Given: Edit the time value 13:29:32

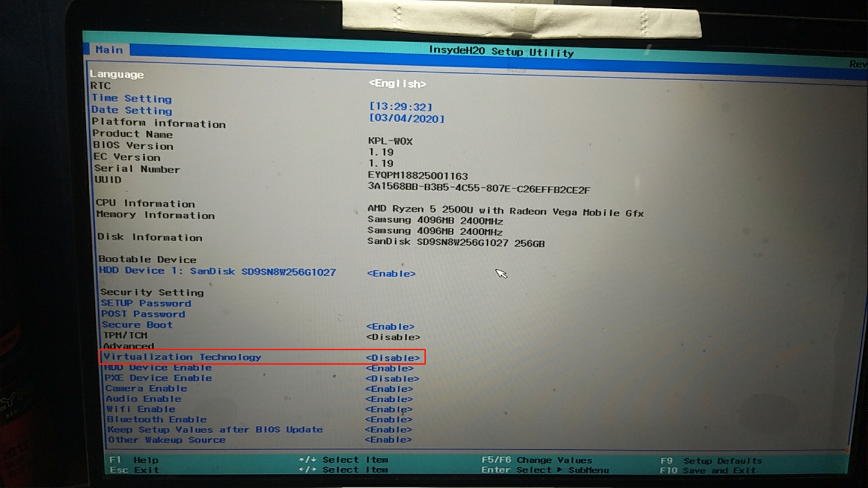Looking at the screenshot, I should (x=400, y=107).
